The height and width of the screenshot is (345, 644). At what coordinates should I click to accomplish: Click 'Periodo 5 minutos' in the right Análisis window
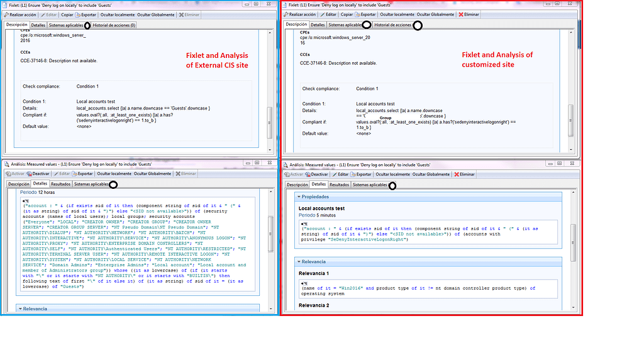317,215
